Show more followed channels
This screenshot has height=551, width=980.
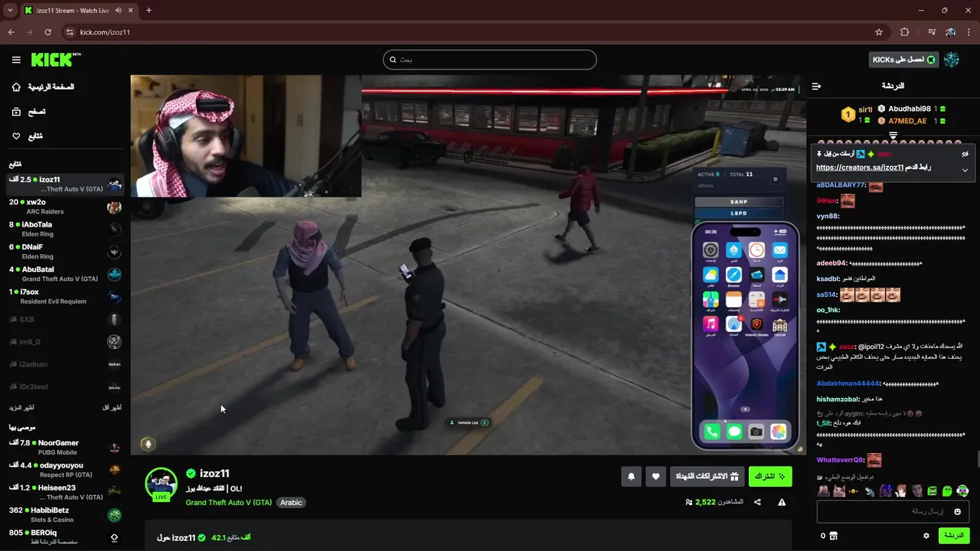coord(21,408)
